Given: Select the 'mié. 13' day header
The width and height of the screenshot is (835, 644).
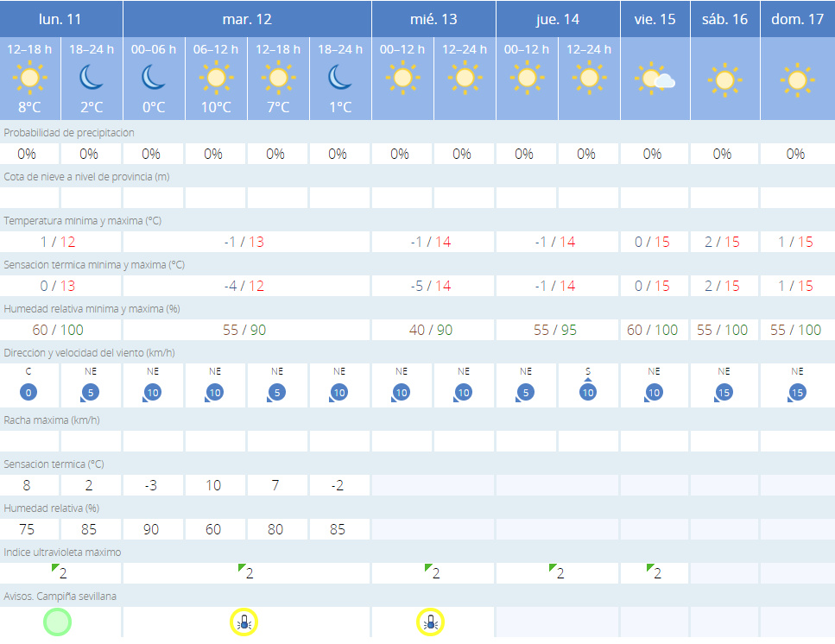Looking at the screenshot, I should (x=433, y=19).
